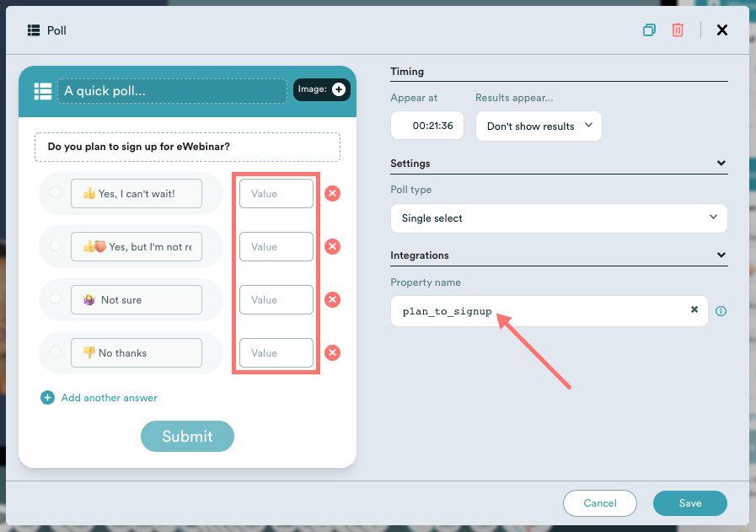Select the 'No thanks' radio button

coord(56,352)
